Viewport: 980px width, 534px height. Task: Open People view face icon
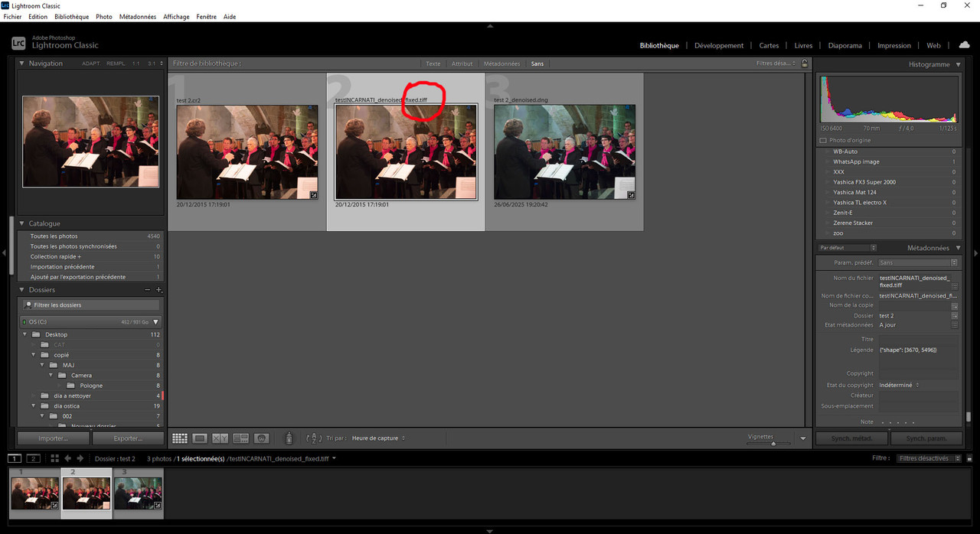(261, 438)
